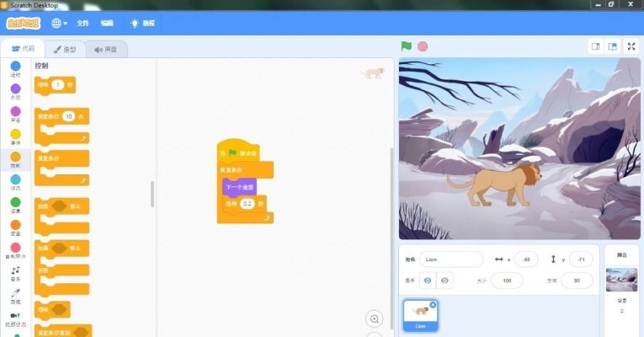
Task: Click the direction field showing 90
Action: pos(577,281)
